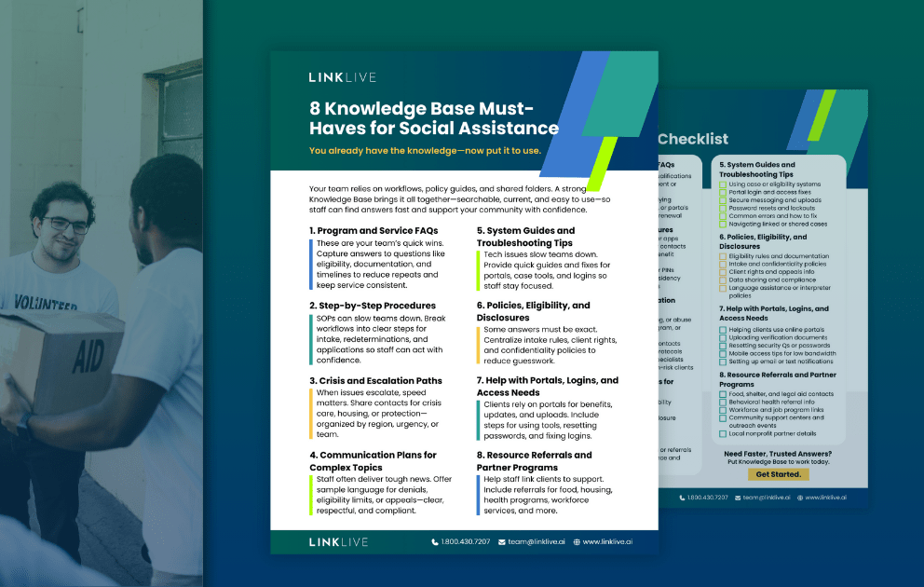Open the www.linklive.ai link on front page

(615, 541)
